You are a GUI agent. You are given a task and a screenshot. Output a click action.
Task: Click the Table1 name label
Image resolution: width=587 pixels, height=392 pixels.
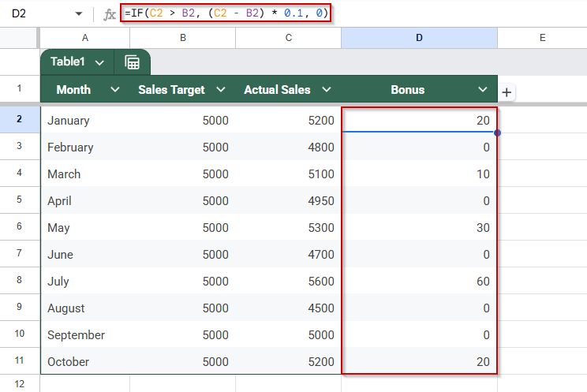coord(68,62)
